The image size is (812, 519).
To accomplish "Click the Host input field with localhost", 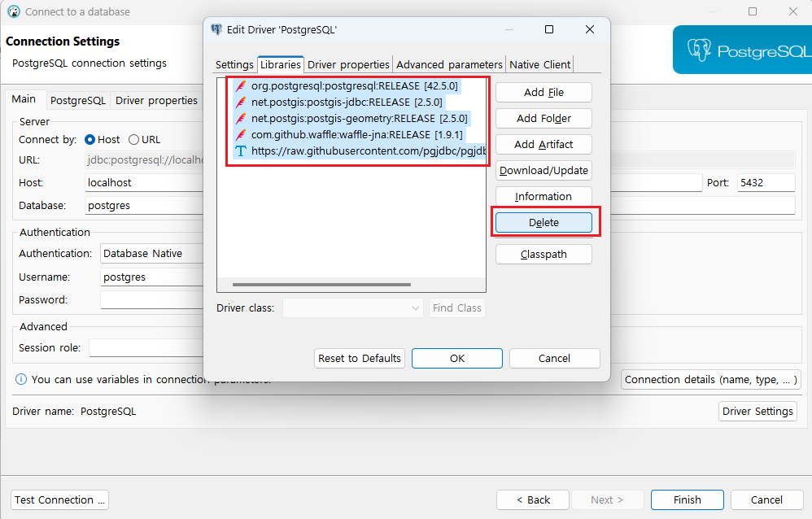I will pyautogui.click(x=145, y=183).
